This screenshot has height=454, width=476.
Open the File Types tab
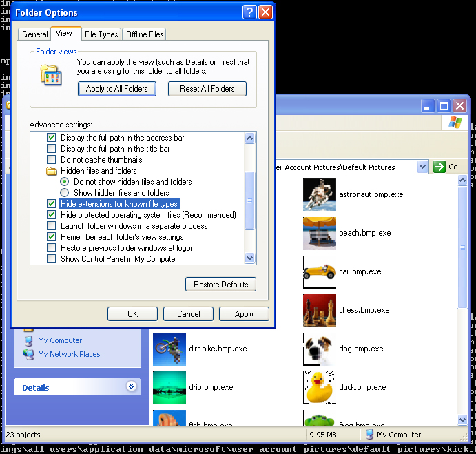101,34
